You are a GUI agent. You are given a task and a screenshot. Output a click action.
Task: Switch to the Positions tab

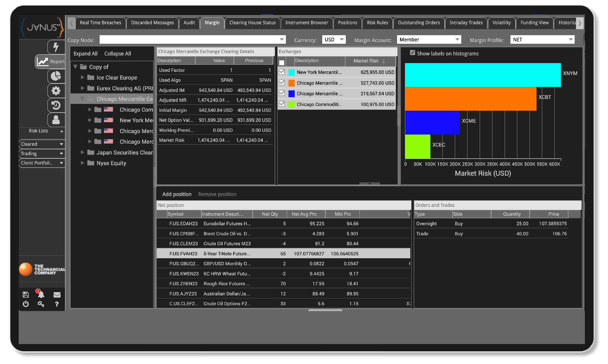click(x=348, y=23)
